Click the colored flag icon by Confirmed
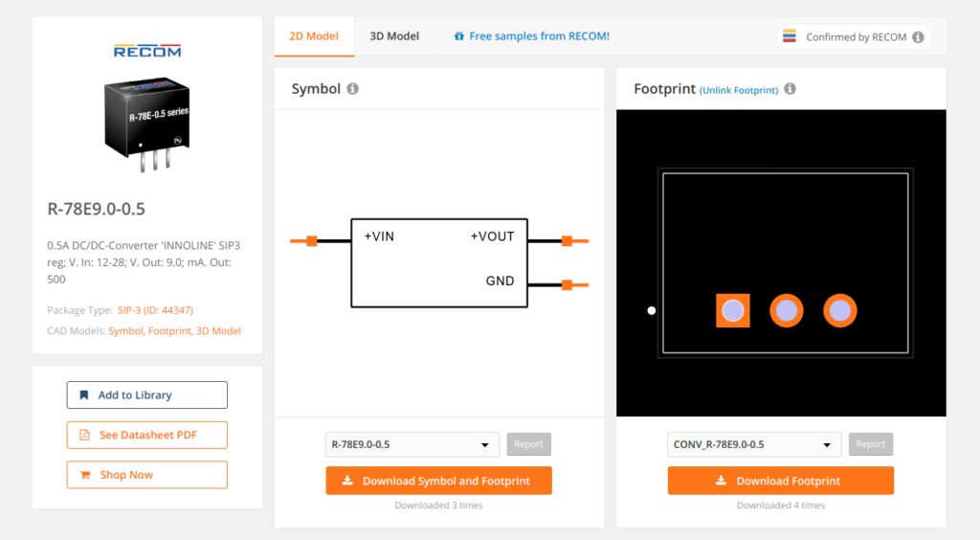Screen dimensions: 980x540 pos(790,36)
